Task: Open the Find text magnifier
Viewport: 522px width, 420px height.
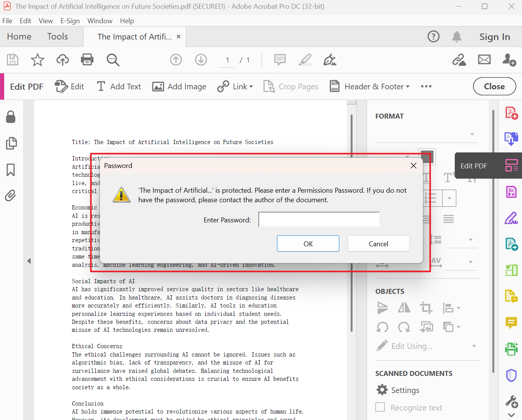Action: tap(113, 60)
